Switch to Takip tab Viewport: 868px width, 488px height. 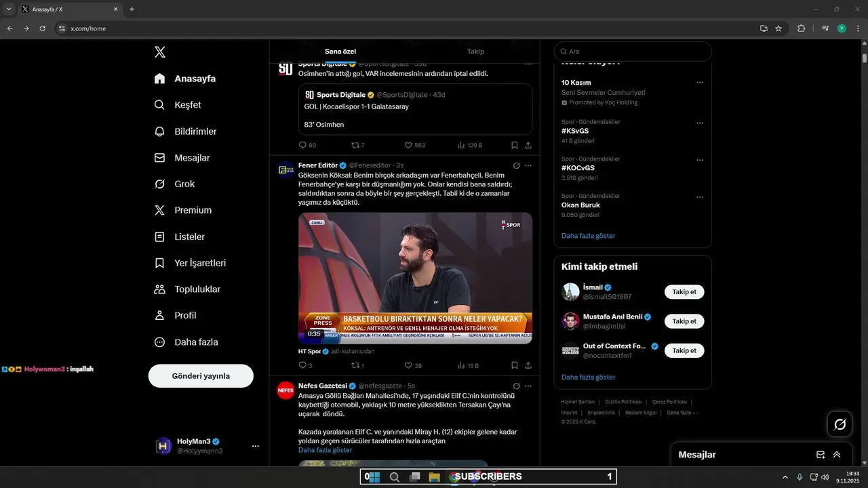coord(475,52)
